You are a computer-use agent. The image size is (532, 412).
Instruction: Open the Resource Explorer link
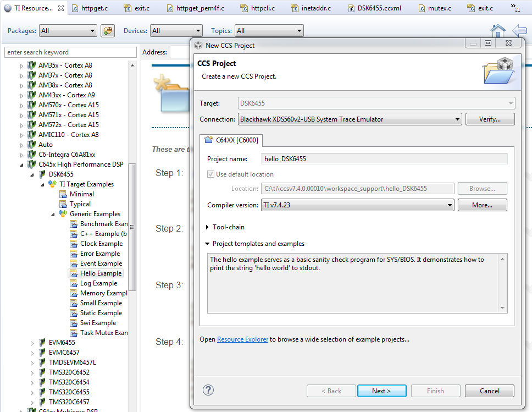point(242,339)
